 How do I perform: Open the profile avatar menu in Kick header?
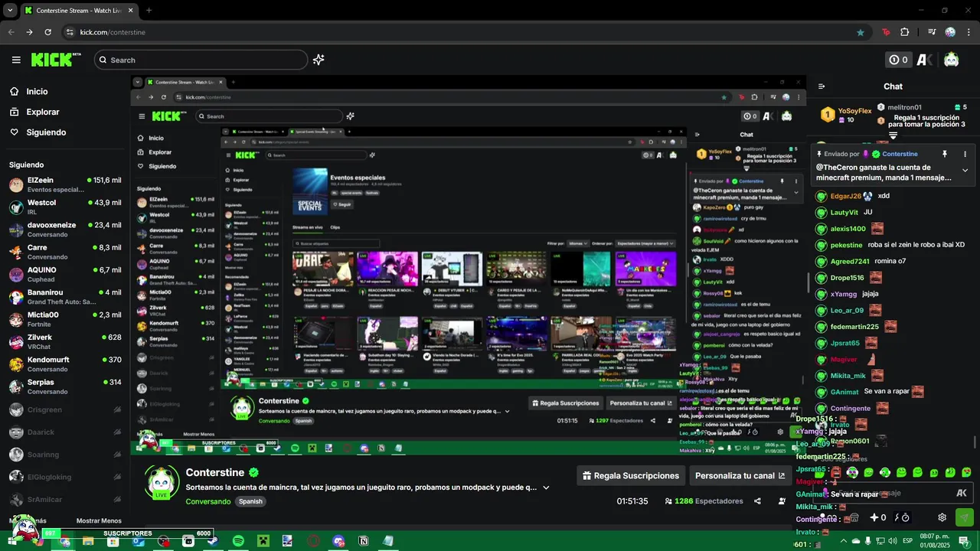point(952,60)
